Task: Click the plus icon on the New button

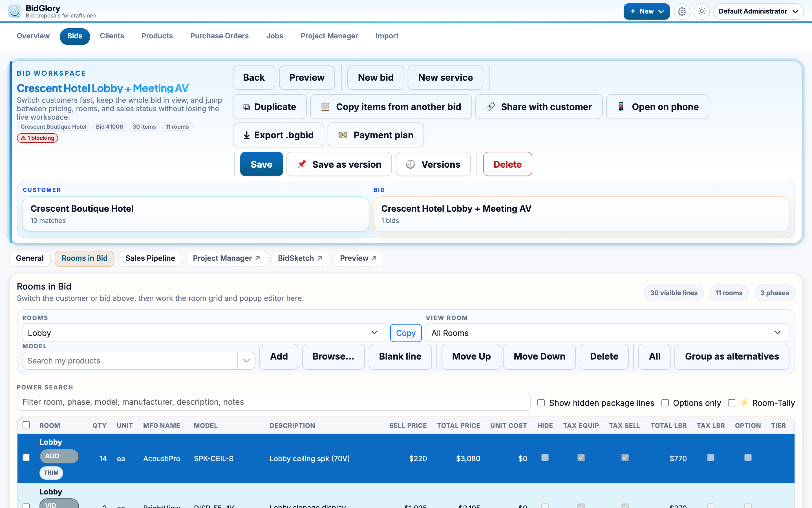Action: click(633, 11)
